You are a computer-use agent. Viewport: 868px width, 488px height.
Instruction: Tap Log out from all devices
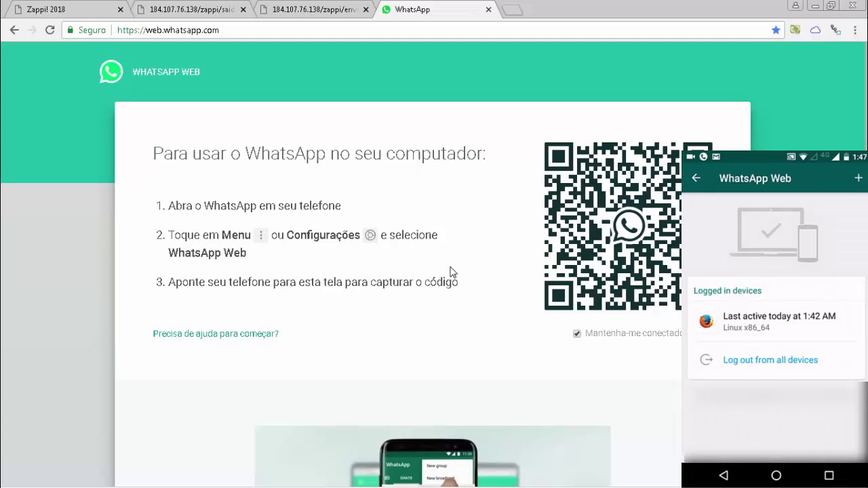pos(770,360)
